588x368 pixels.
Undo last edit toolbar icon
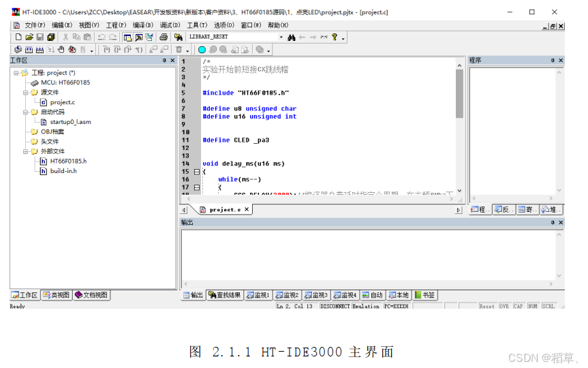102,37
